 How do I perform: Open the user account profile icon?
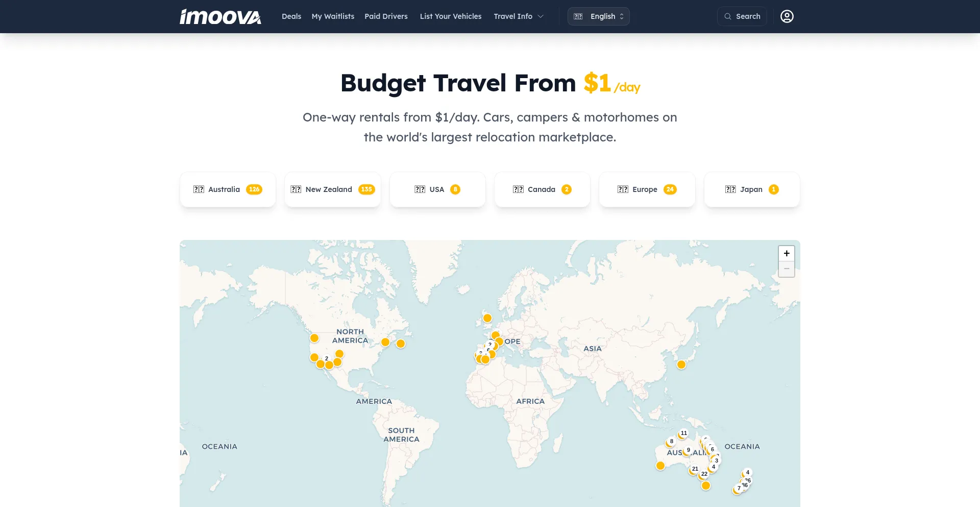[787, 16]
